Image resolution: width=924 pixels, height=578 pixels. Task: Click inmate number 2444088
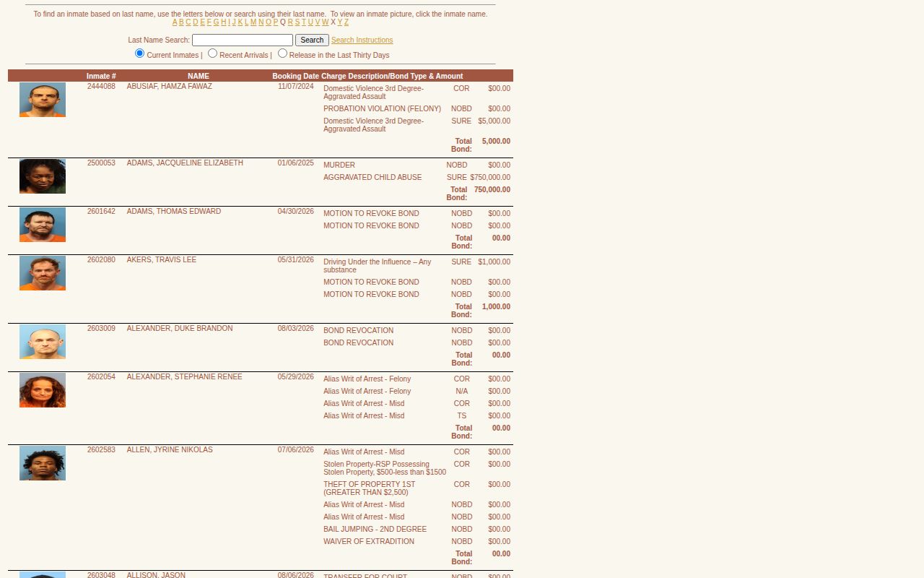101,87
